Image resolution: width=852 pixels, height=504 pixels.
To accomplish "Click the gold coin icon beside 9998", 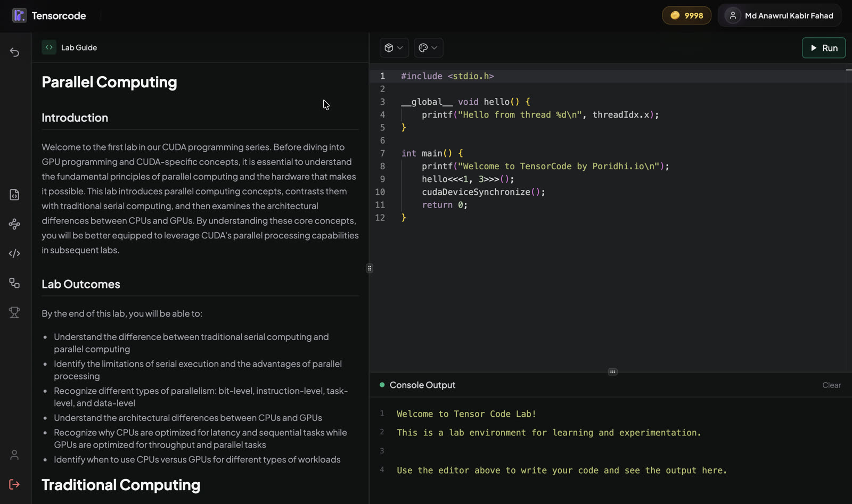I will pyautogui.click(x=675, y=15).
